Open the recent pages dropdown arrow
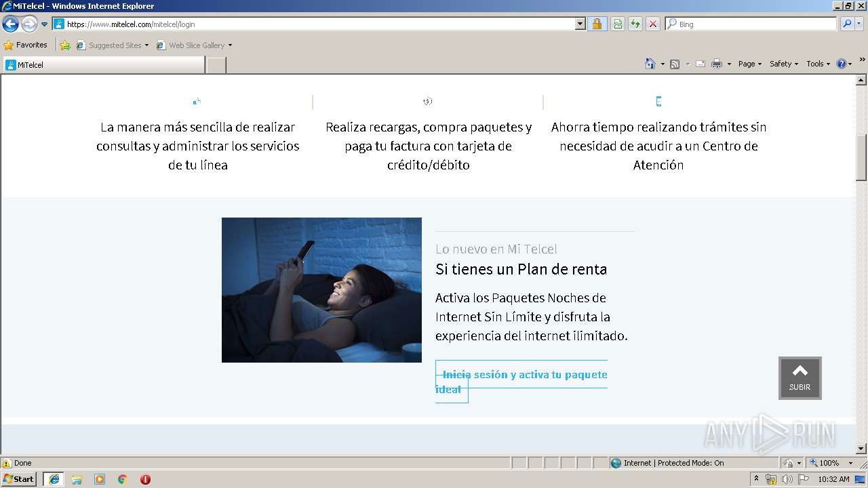 click(x=45, y=24)
